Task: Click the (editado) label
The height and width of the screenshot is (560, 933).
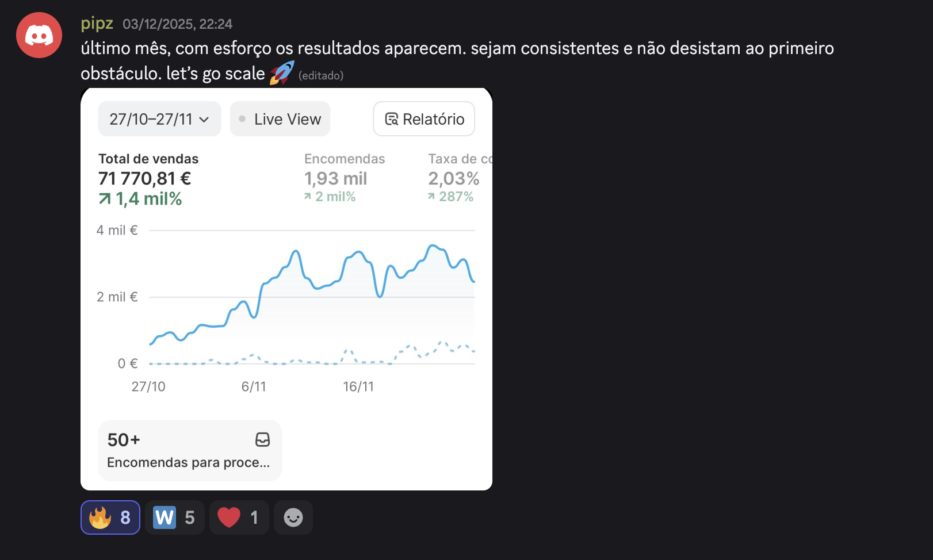Action: pyautogui.click(x=320, y=75)
